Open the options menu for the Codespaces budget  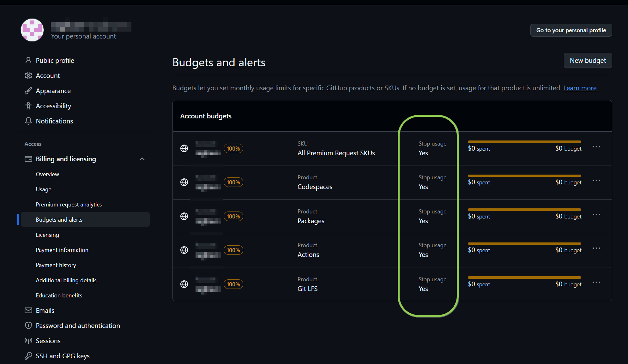(x=596, y=181)
